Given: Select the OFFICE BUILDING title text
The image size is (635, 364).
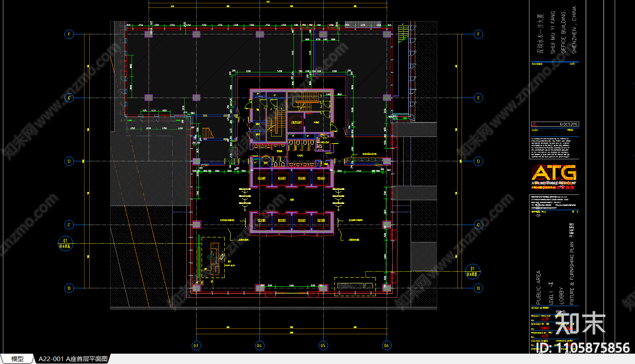Looking at the screenshot, I should coord(563,32).
